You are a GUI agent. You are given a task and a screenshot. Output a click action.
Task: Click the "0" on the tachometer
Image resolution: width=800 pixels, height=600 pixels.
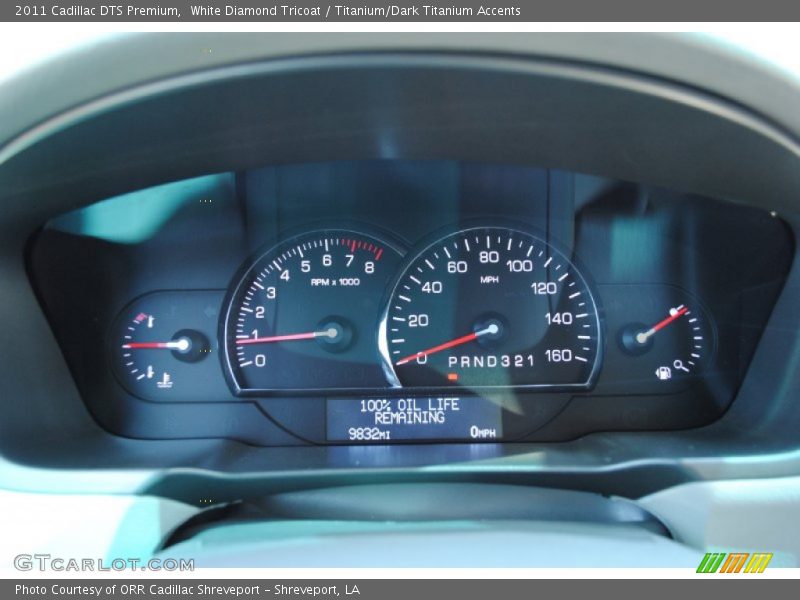pyautogui.click(x=260, y=361)
